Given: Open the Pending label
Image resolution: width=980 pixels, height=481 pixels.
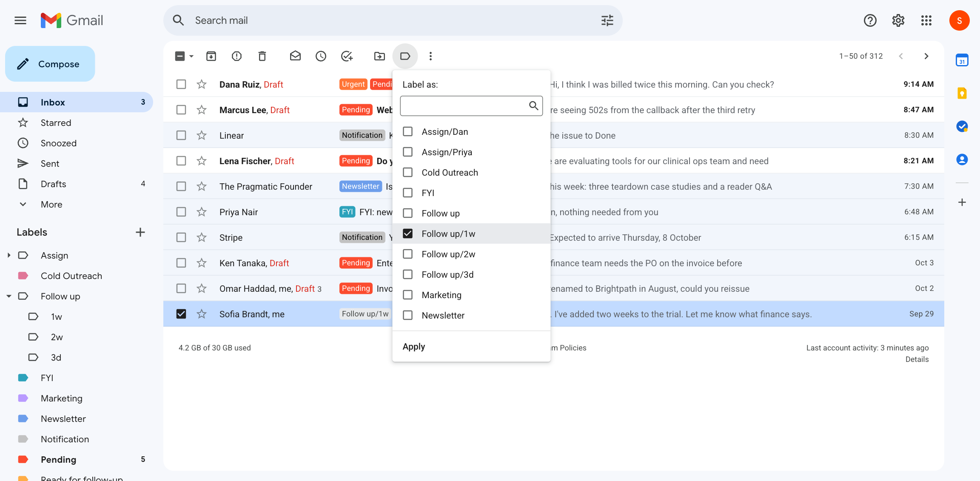Looking at the screenshot, I should click(x=77, y=459).
